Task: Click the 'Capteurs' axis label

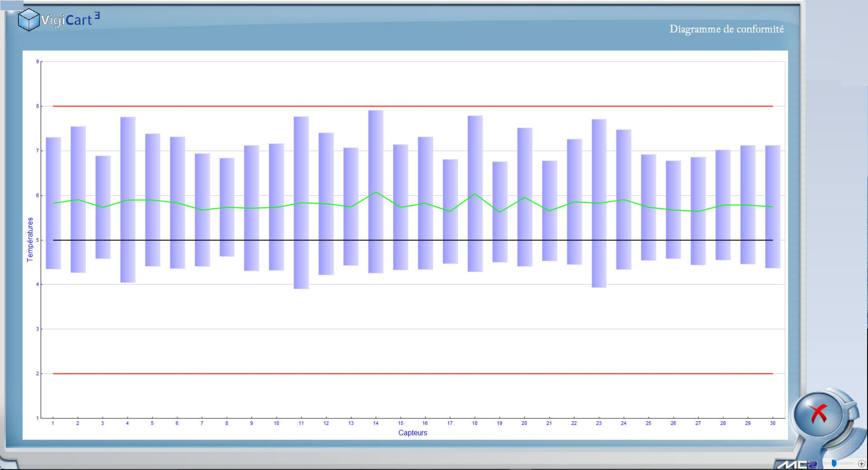Action: click(x=412, y=432)
